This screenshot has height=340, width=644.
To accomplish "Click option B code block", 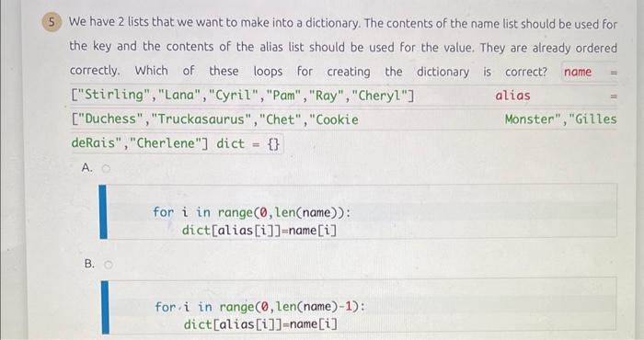I will [358, 305].
